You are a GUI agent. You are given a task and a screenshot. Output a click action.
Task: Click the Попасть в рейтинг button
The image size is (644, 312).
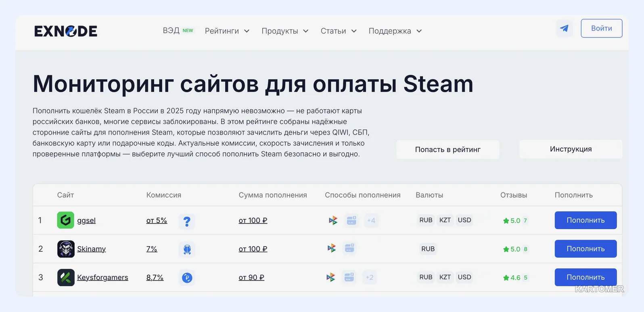pyautogui.click(x=448, y=150)
